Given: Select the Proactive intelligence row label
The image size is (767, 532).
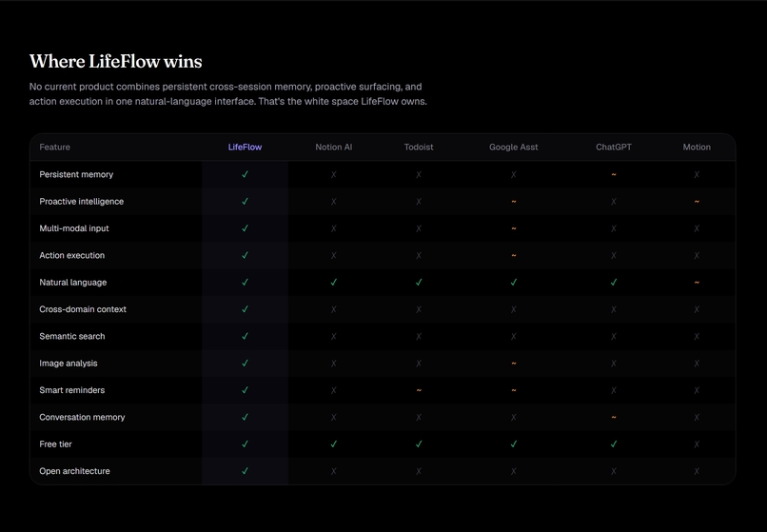Looking at the screenshot, I should coord(82,201).
